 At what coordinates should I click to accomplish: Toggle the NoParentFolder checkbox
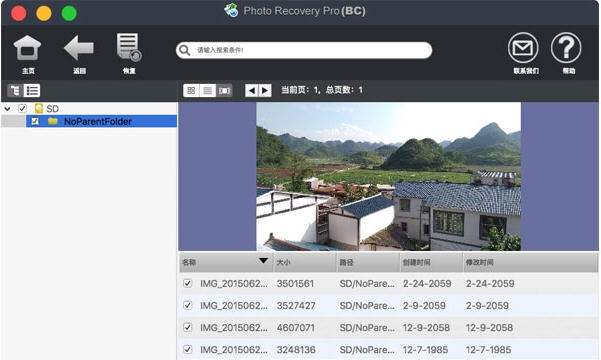tap(35, 121)
